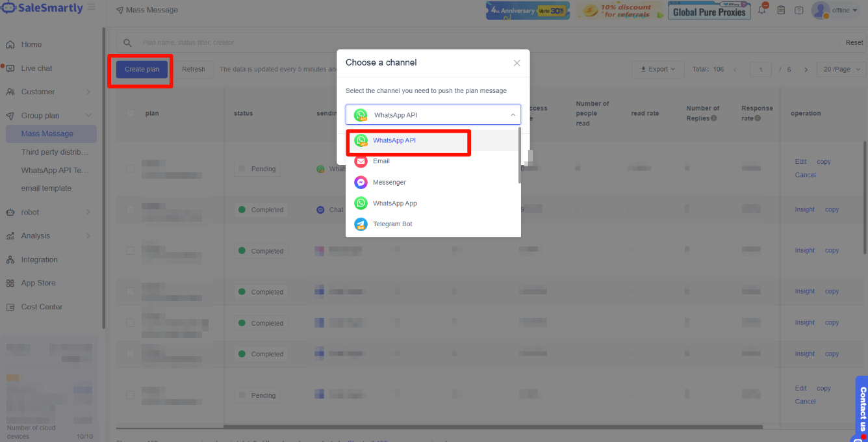The image size is (868, 442).
Task: Go to WhatsApp API Template menu item
Action: [x=55, y=170]
